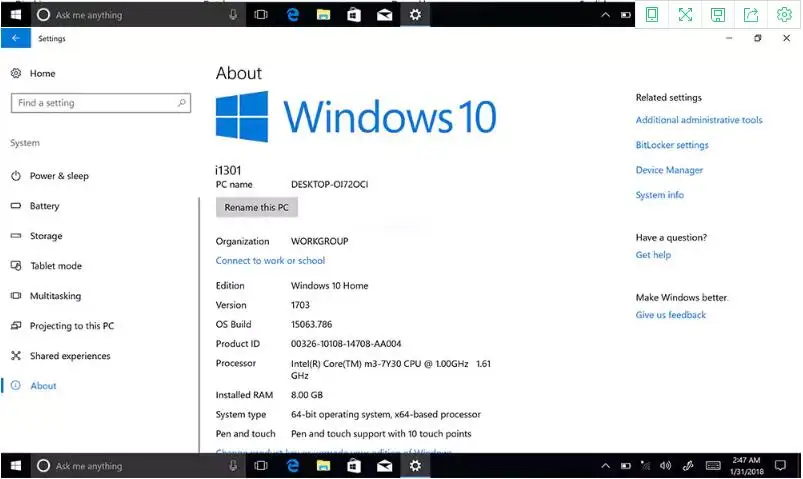Click the gear icon beside Home
Screen dimensions: 803x479
pyautogui.click(x=16, y=73)
